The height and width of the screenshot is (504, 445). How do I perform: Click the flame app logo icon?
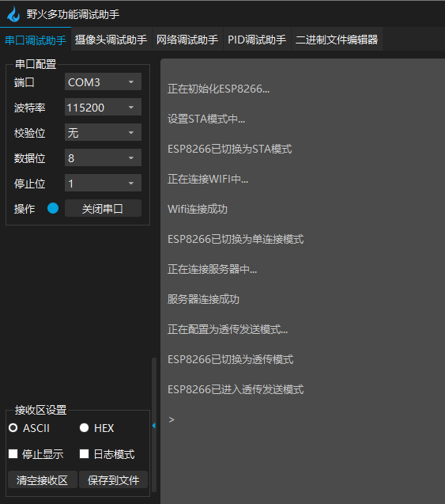point(13,14)
